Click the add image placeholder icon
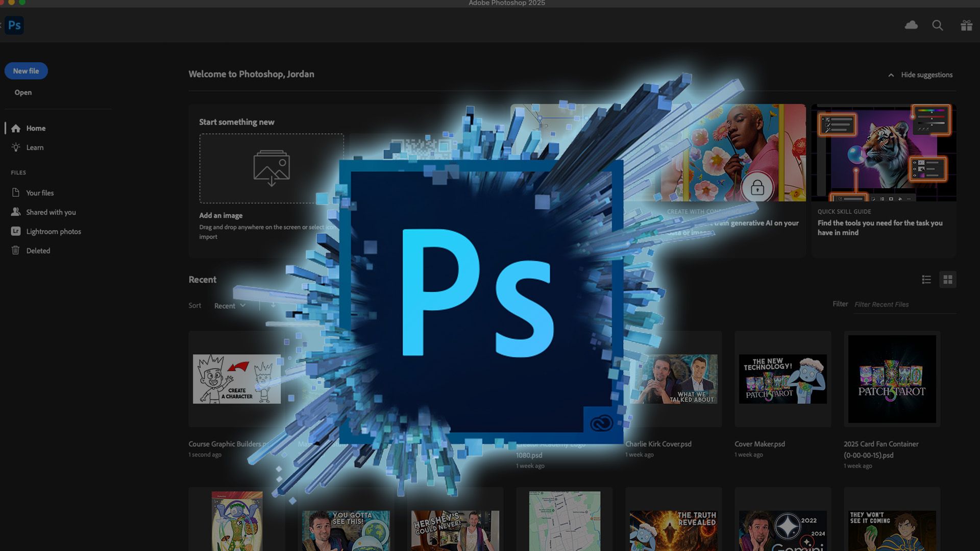 [272, 168]
